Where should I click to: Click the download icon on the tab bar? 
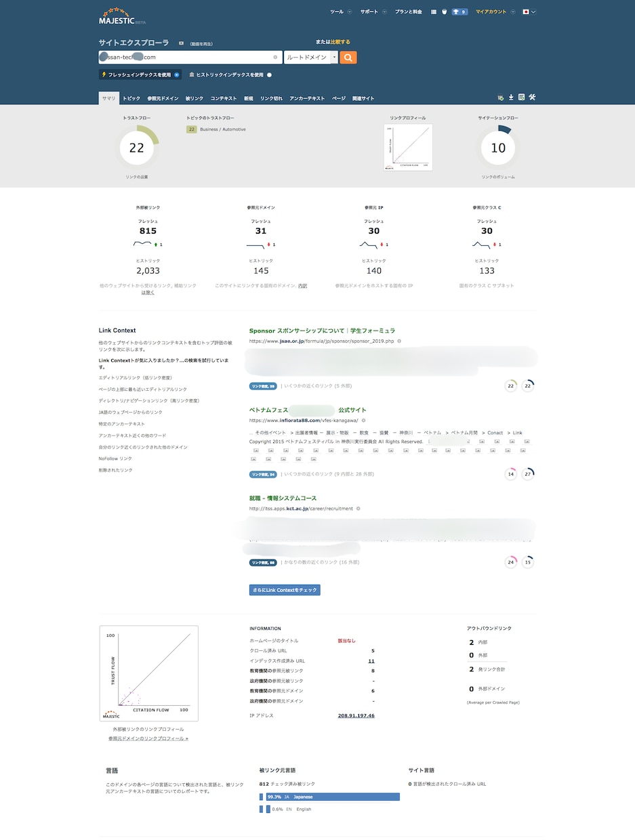click(x=511, y=98)
